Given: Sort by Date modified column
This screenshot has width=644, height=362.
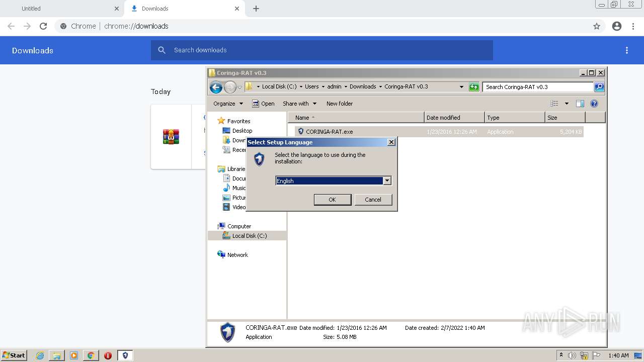Looking at the screenshot, I should [x=454, y=118].
